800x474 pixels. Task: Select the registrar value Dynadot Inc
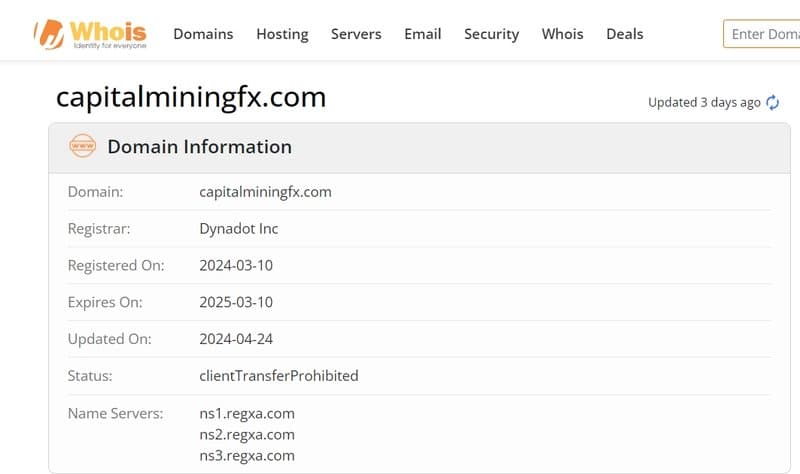239,229
